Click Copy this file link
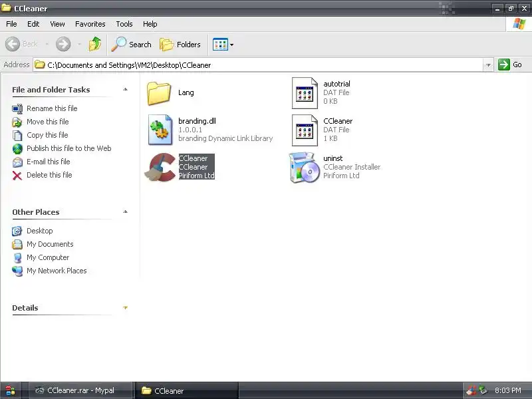 click(x=47, y=135)
